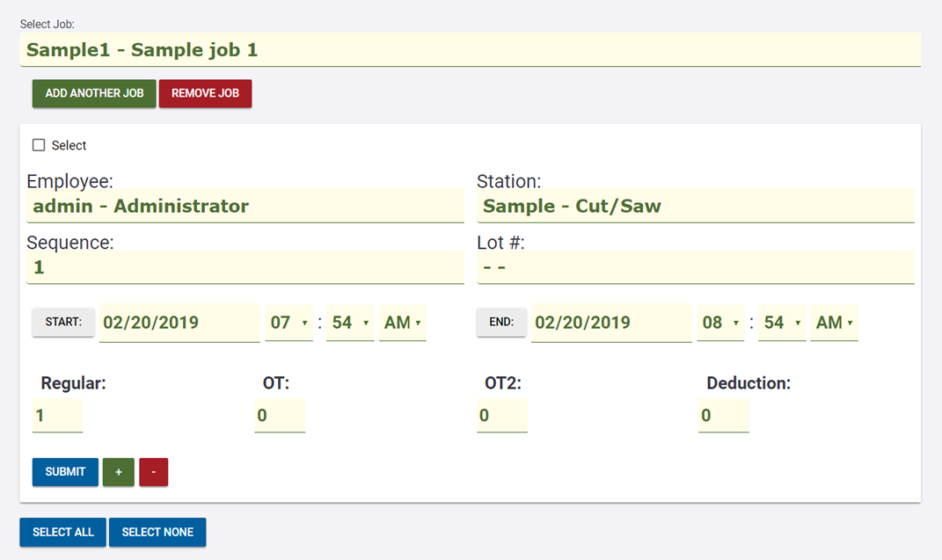Change the start AM/PM dropdown
942x560 pixels.
pyautogui.click(x=402, y=323)
